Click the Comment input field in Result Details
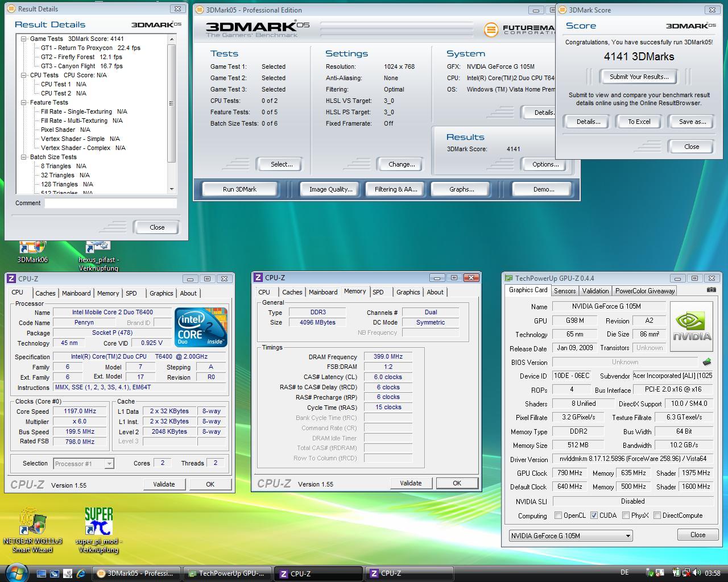 coord(110,203)
